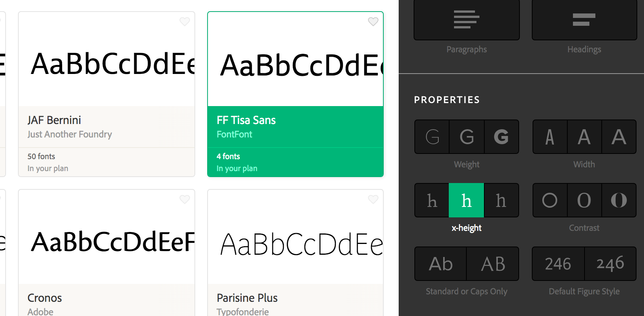644x316 pixels.
Task: Visit Just Another Foundry page
Action: (70, 134)
